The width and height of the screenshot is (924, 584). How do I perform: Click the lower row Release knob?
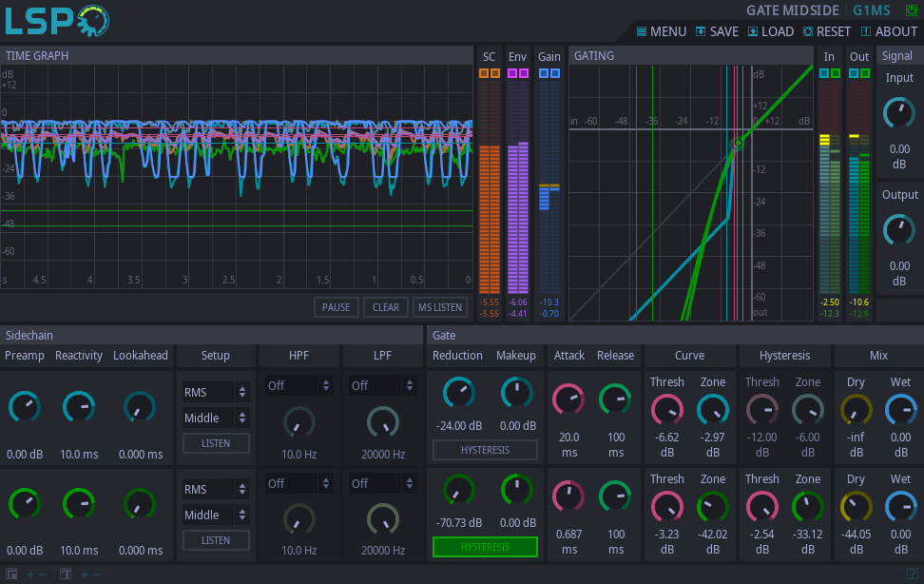click(615, 496)
